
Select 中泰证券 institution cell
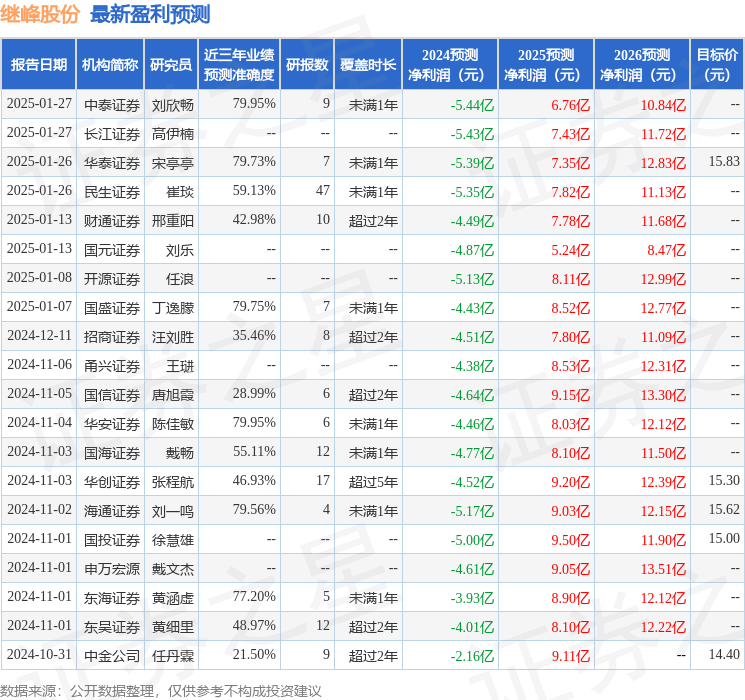pos(112,105)
